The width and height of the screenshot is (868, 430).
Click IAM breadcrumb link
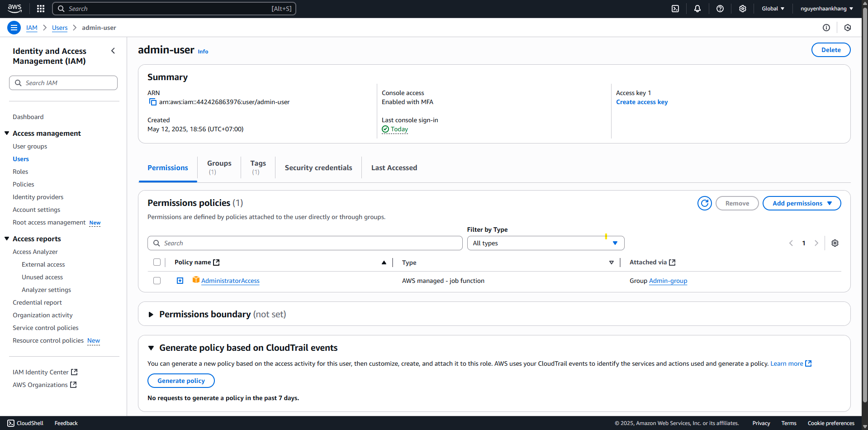(x=32, y=28)
